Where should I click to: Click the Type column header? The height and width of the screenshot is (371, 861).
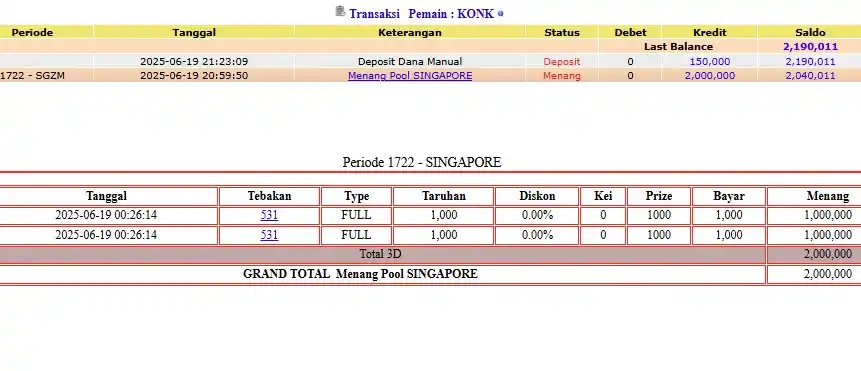click(x=356, y=196)
